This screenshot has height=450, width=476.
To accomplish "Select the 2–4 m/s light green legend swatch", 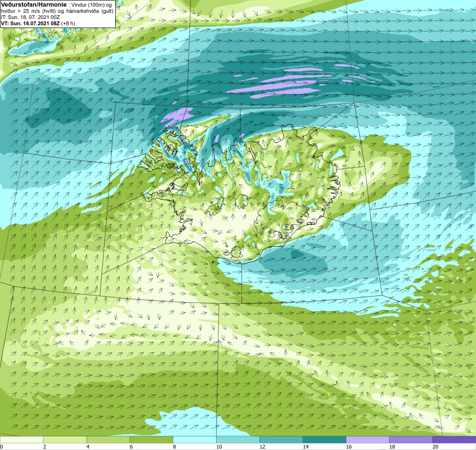I will 65,440.
